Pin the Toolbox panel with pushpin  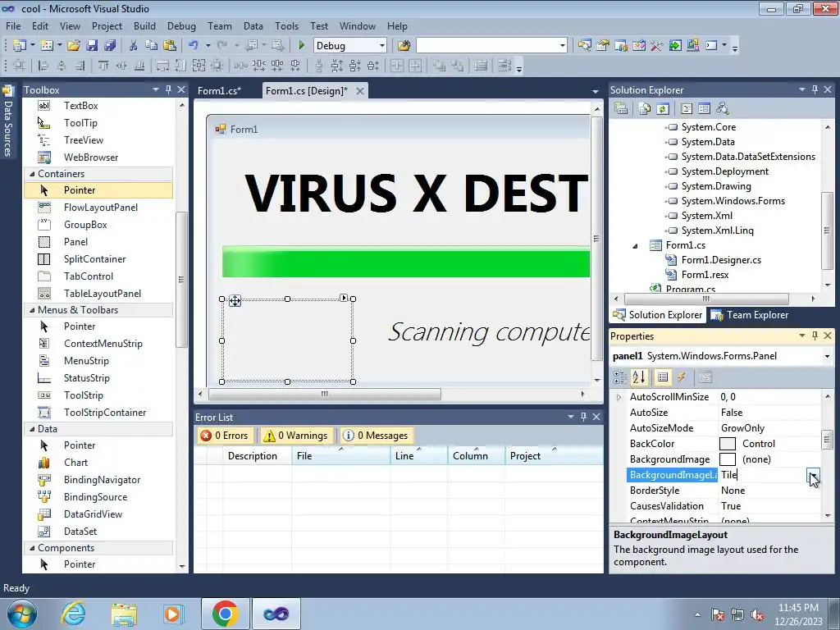[x=168, y=89]
